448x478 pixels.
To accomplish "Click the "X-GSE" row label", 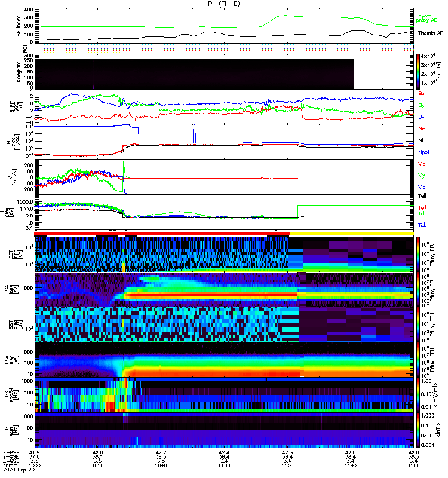I will 11,452.
